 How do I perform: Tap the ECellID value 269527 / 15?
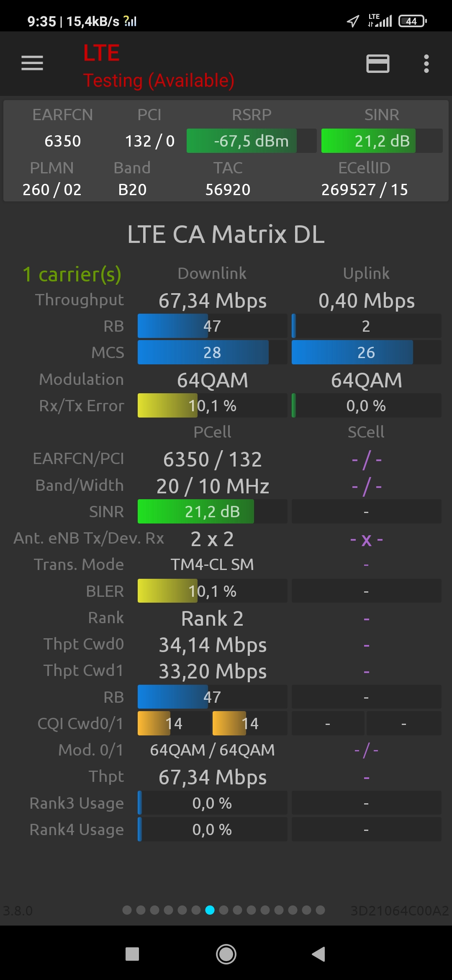[364, 190]
